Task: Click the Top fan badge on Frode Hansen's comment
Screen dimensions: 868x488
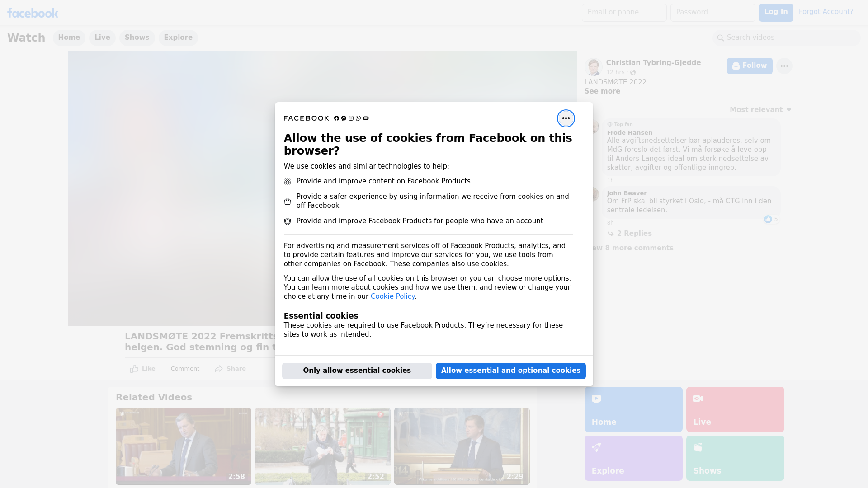Action: (x=620, y=124)
